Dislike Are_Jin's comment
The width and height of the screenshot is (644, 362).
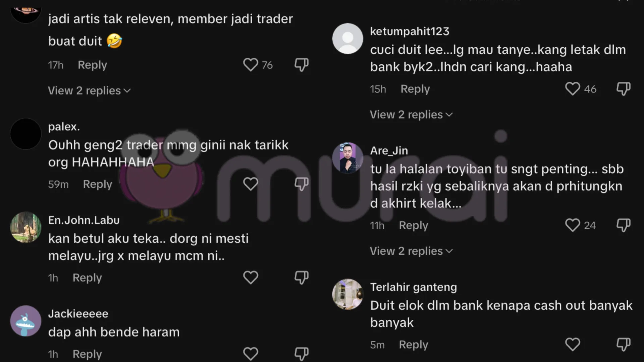click(623, 225)
